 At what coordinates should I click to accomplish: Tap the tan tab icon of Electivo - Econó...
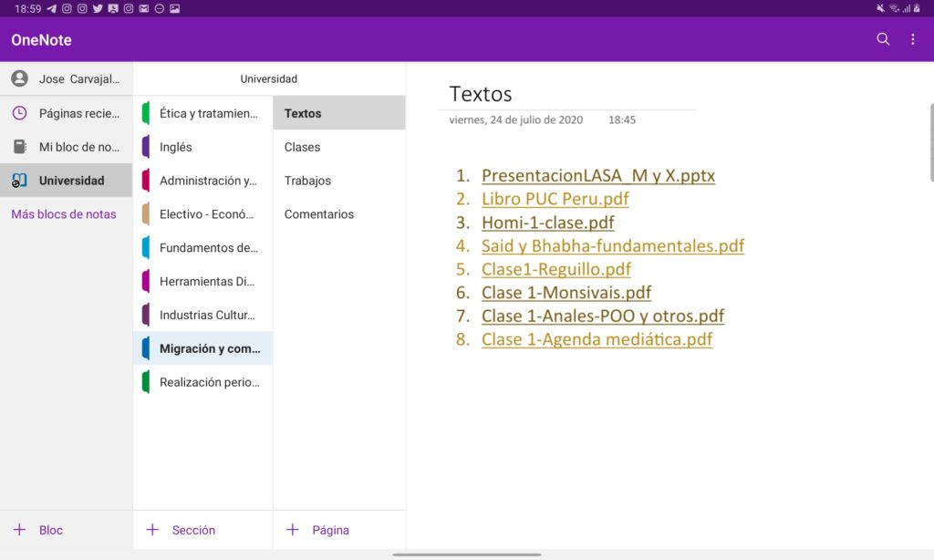click(x=146, y=213)
